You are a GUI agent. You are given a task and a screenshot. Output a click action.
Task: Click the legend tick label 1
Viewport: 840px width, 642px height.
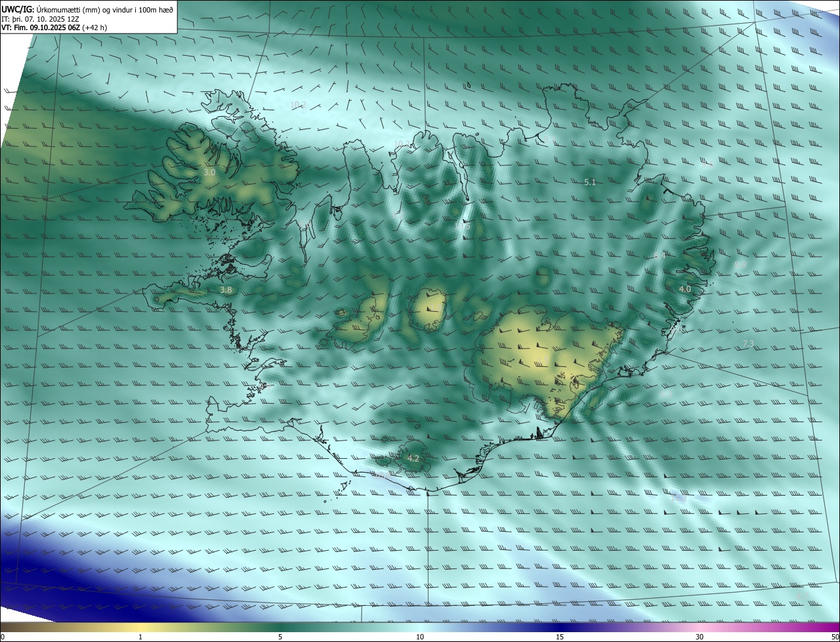coord(140,637)
